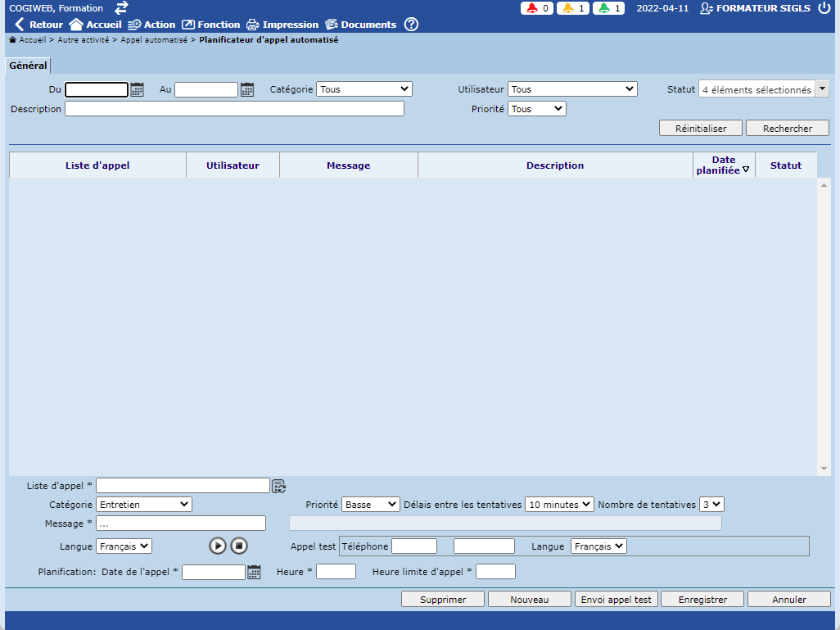Click the Rechercher button
The height and width of the screenshot is (630, 840).
coord(787,129)
